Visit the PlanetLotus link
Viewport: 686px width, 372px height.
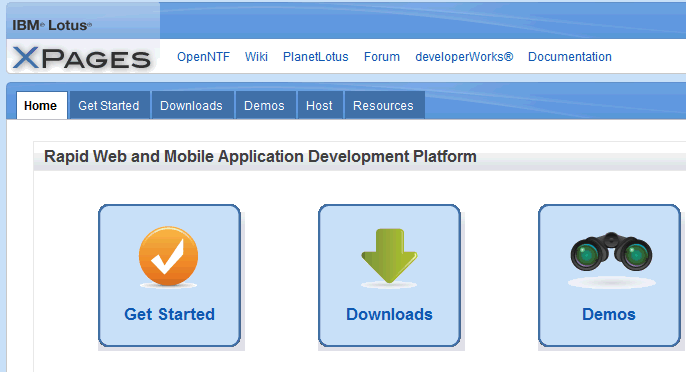(315, 57)
